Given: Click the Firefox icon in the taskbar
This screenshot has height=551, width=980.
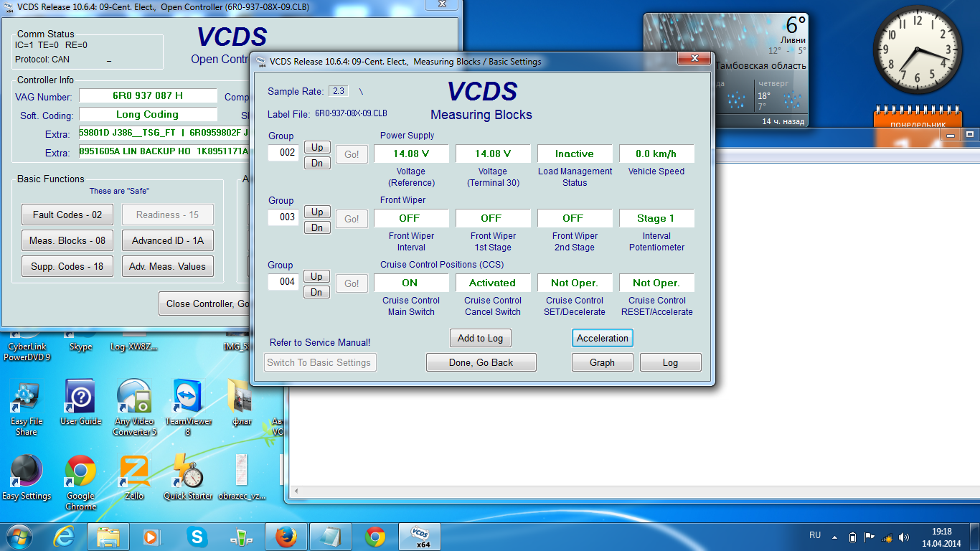Looking at the screenshot, I should (286, 537).
